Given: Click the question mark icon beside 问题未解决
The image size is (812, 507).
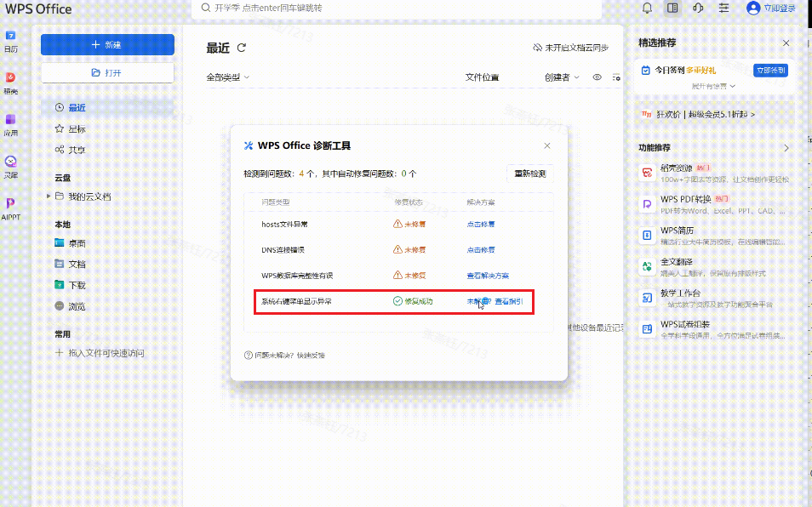Looking at the screenshot, I should (248, 355).
